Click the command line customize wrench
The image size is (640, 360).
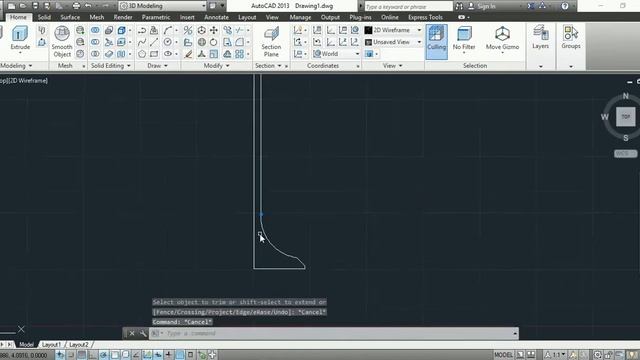coord(143,333)
